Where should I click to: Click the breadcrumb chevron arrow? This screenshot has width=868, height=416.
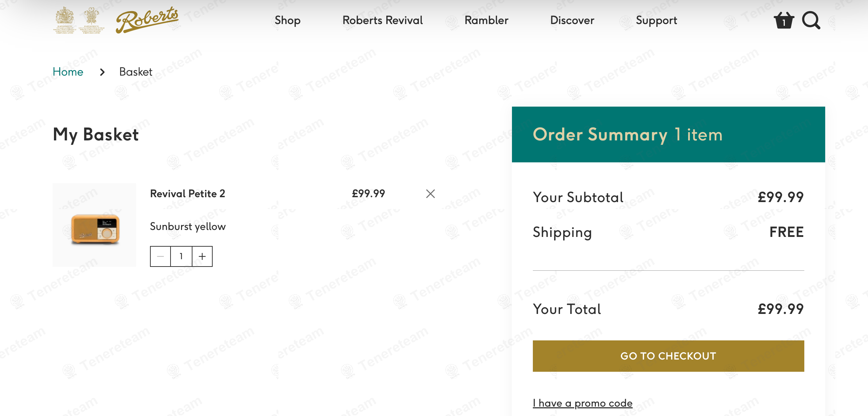click(102, 72)
